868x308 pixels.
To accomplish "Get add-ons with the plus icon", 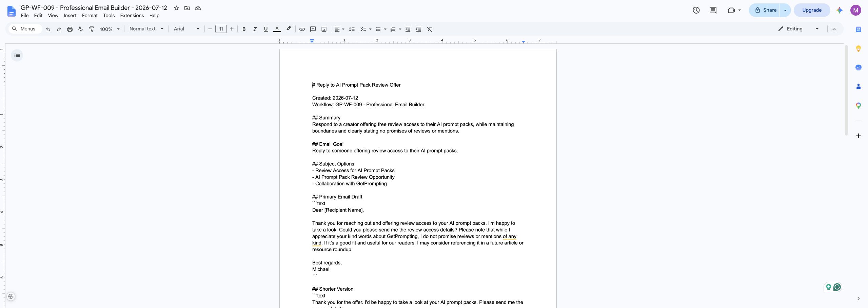I will point(859,136).
